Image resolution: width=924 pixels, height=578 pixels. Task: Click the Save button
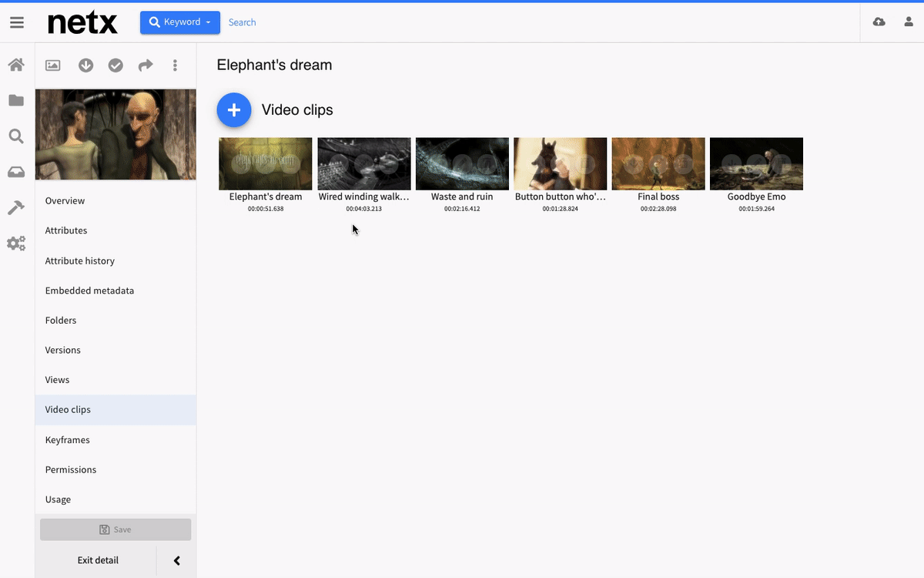(x=115, y=529)
